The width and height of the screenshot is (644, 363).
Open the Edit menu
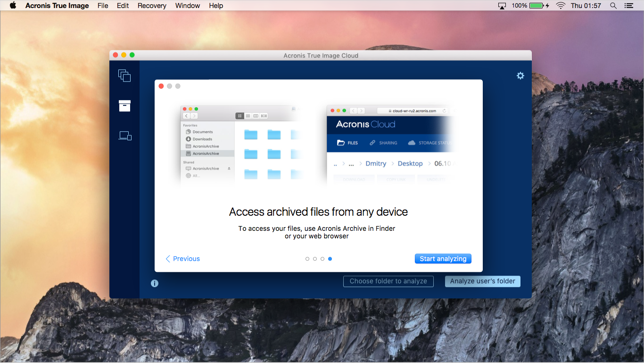coord(123,6)
